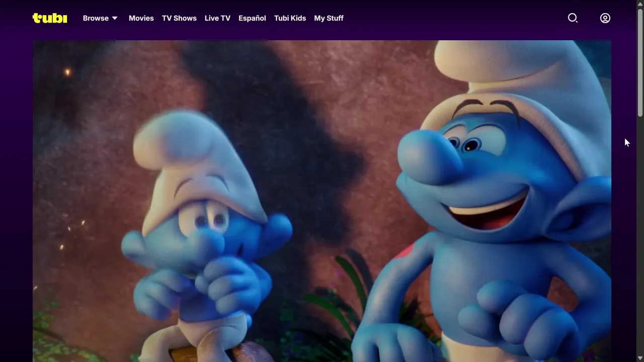The width and height of the screenshot is (644, 362).
Task: Open the Movies section
Action: pos(141,18)
